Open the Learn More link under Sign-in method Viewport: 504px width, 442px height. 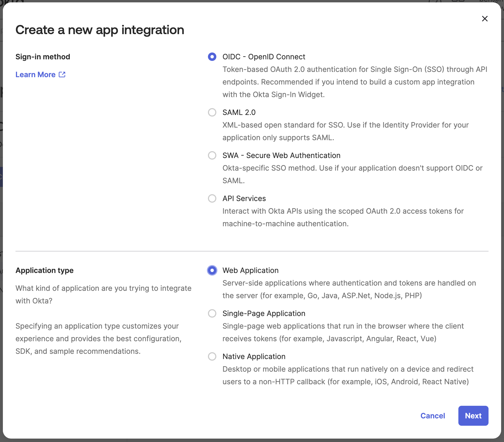point(35,75)
